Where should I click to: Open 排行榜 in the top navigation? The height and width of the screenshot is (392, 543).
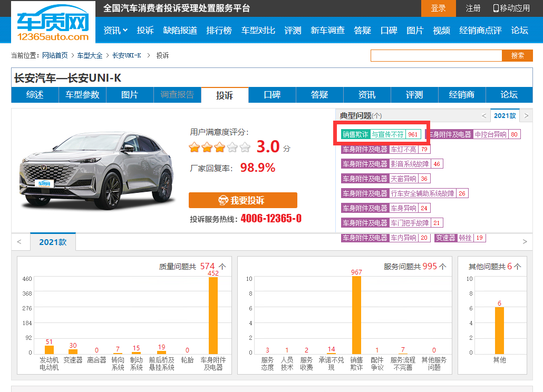pyautogui.click(x=219, y=31)
